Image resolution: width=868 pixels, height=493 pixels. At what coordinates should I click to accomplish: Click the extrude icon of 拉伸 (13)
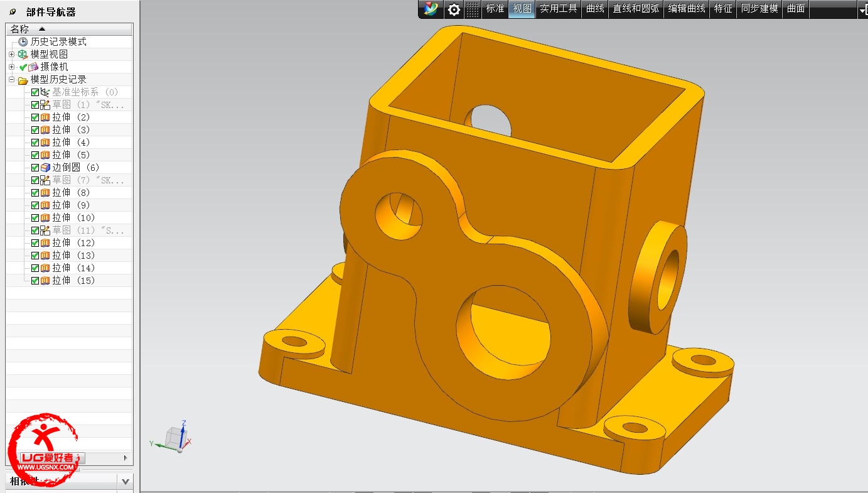tap(45, 256)
